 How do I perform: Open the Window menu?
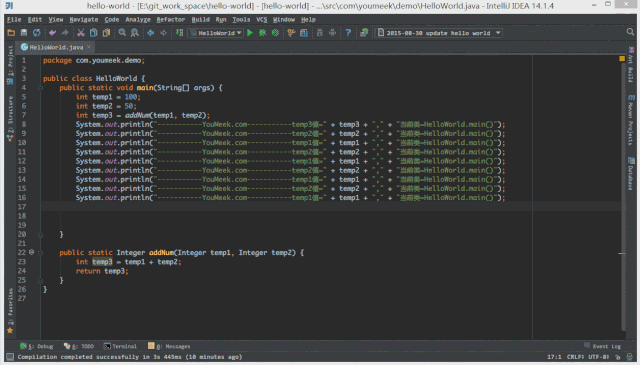tap(284, 20)
